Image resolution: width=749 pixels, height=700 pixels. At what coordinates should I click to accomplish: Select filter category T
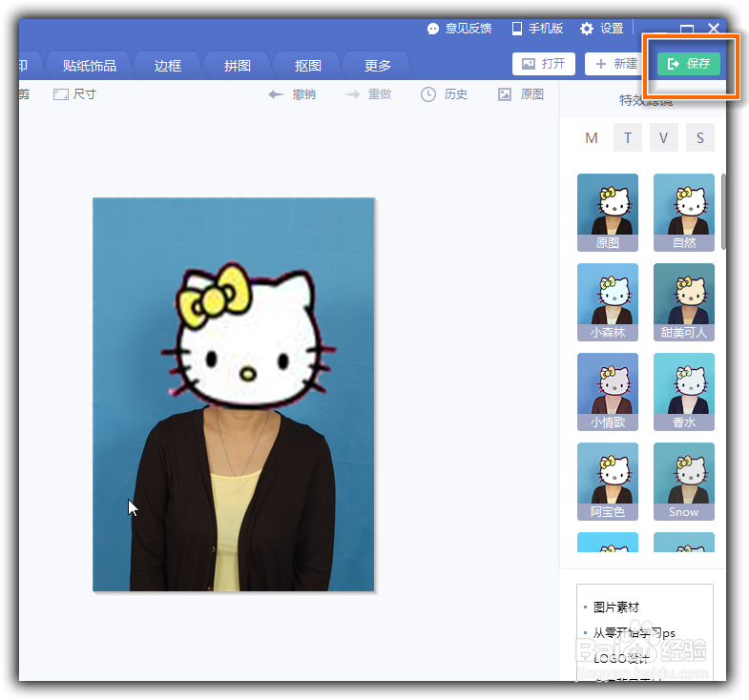pyautogui.click(x=628, y=138)
